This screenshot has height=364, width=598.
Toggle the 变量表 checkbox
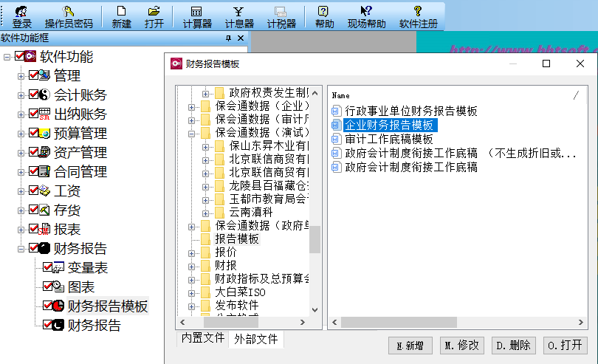click(48, 267)
